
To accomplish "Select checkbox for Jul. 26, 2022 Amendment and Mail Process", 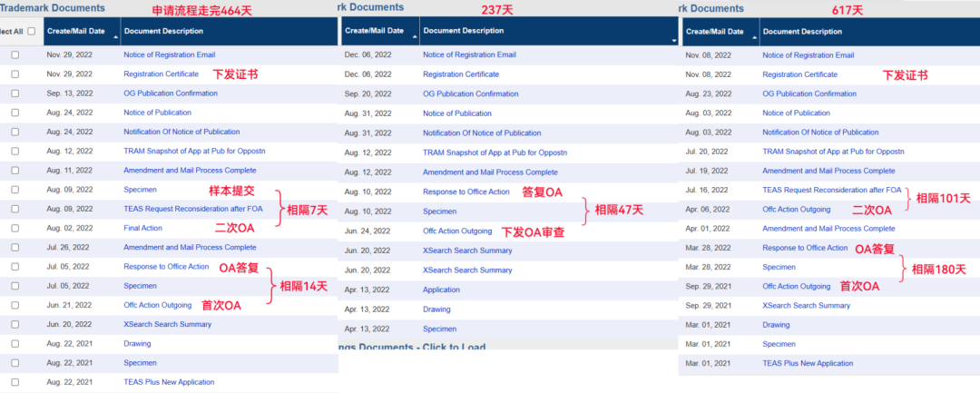I will pos(15,248).
